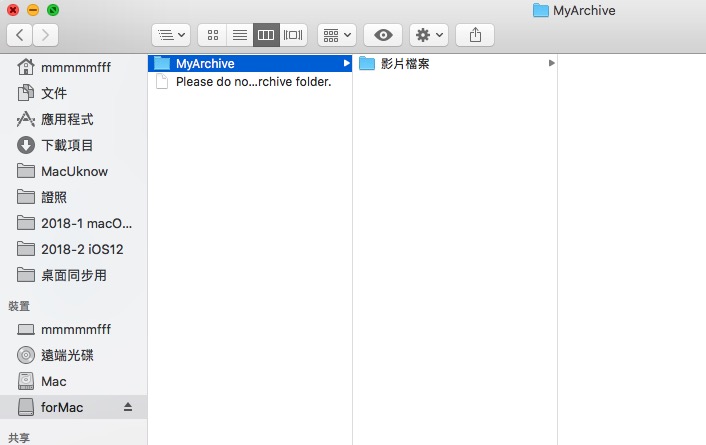706x445 pixels.
Task: Select 遠端光碟 under devices
Action: 67,355
